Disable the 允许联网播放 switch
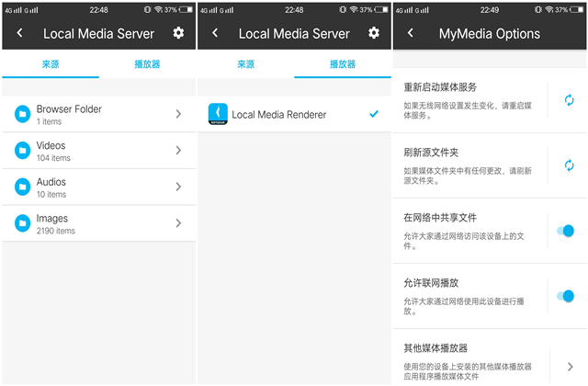The height and width of the screenshot is (386, 588). click(566, 296)
